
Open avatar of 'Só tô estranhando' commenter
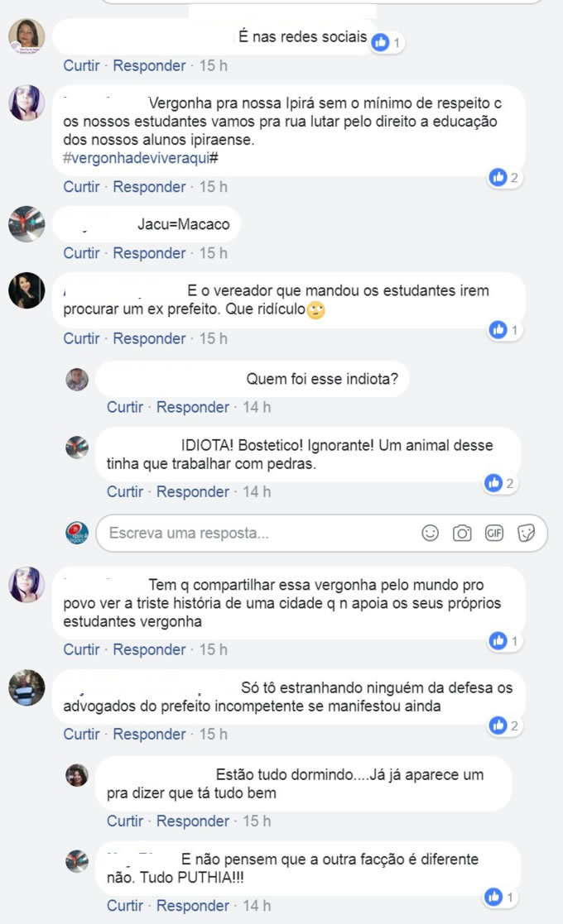coord(26,687)
